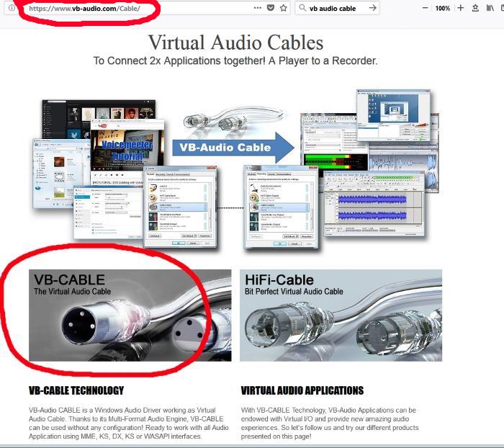The image size is (504, 448).
Task: Open the HiFi-Cable Bit Perfect banner
Action: pos(341,315)
